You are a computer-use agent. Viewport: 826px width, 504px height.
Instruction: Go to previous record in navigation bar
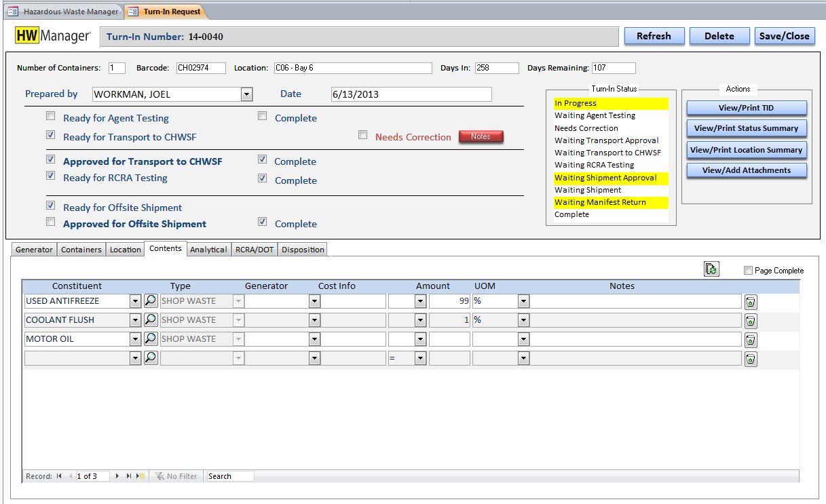pos(71,476)
